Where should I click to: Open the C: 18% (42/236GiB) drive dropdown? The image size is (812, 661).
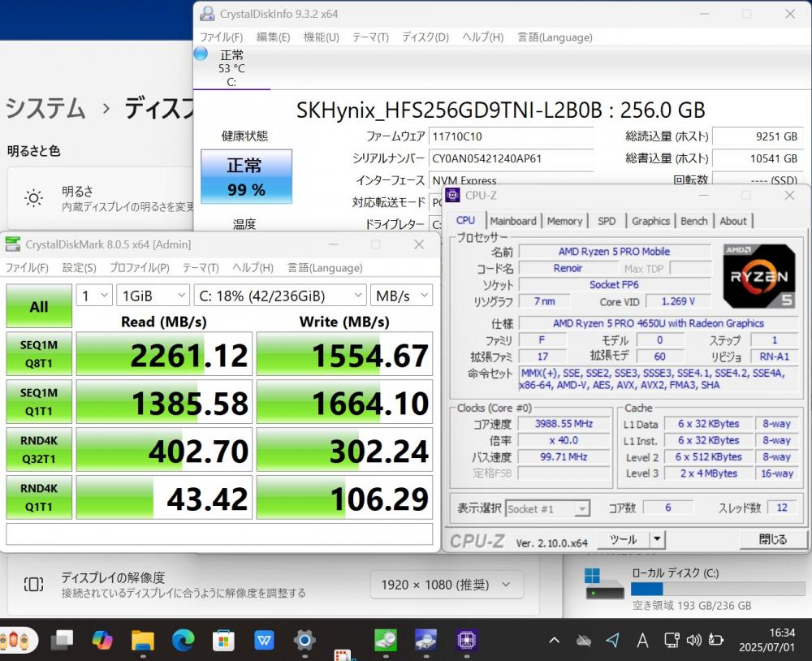coord(280,296)
